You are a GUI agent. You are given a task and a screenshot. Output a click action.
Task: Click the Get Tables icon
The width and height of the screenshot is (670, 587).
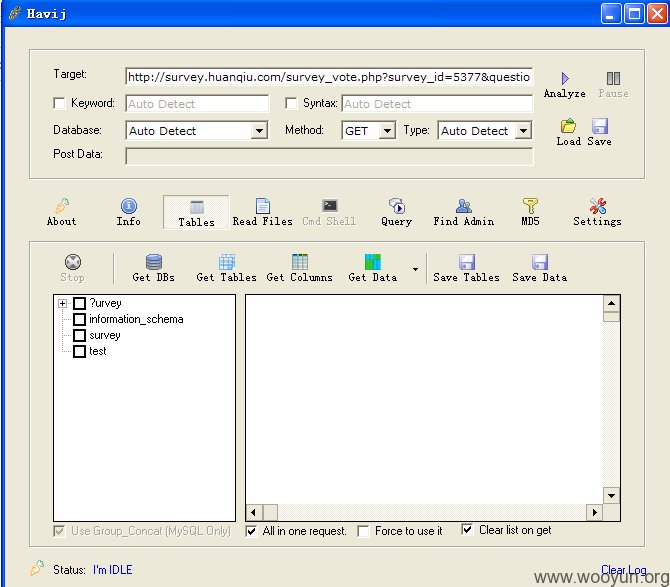click(x=226, y=262)
